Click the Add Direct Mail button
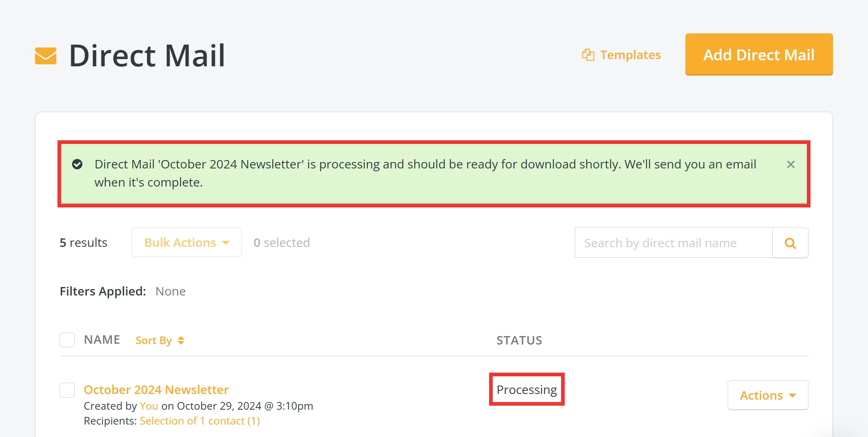Screen dimensions: 868x437 click(x=759, y=55)
